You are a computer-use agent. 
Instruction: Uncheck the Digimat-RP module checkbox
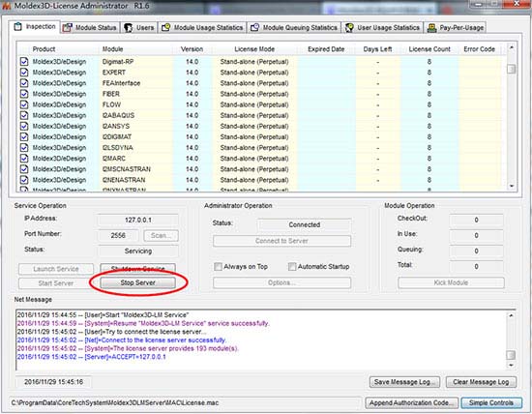pos(24,61)
